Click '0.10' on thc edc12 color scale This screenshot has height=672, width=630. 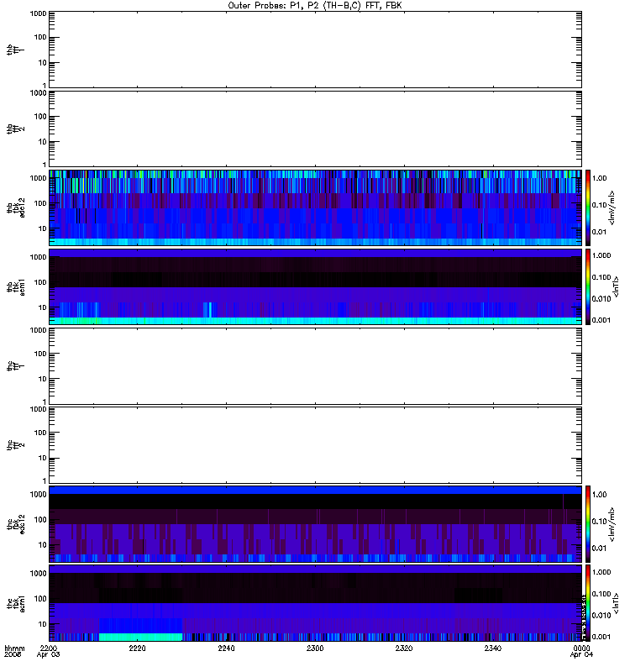(599, 522)
